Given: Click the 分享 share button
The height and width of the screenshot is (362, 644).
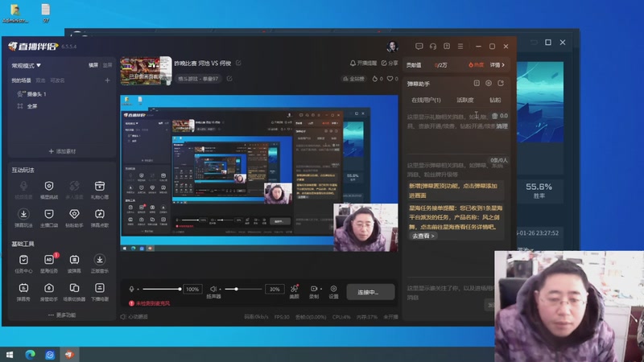Looking at the screenshot, I should 390,64.
